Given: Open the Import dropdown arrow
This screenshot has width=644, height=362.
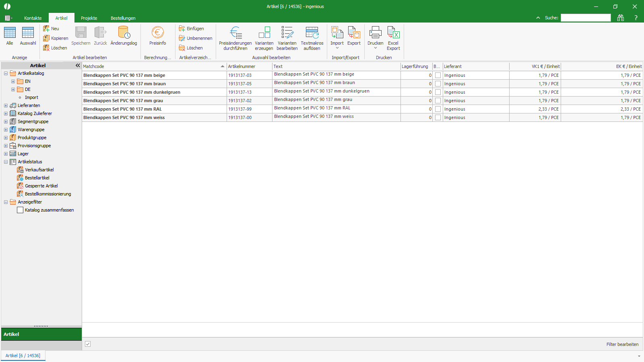Looking at the screenshot, I should tap(337, 48).
